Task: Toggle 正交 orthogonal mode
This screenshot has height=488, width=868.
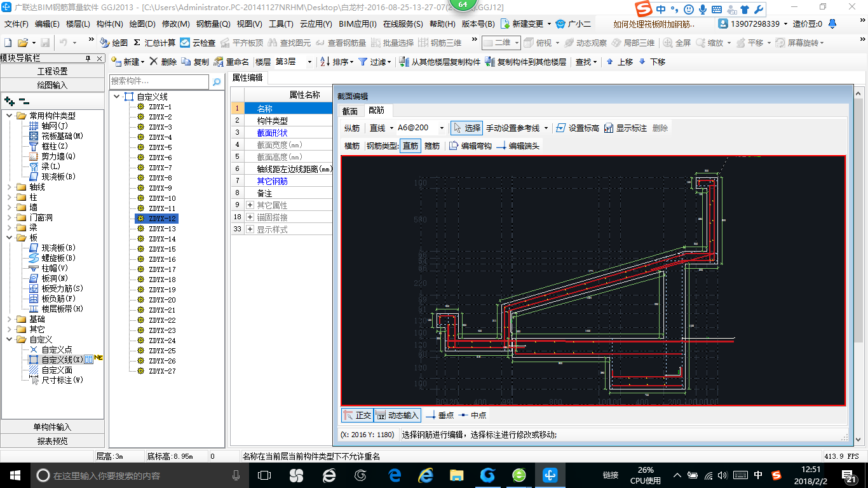Action: tap(357, 415)
